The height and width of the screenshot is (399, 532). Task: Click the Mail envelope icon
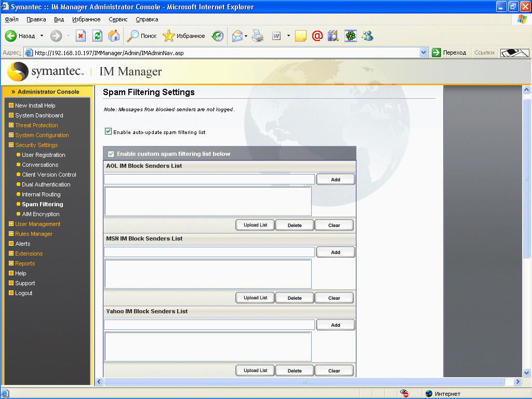point(237,36)
